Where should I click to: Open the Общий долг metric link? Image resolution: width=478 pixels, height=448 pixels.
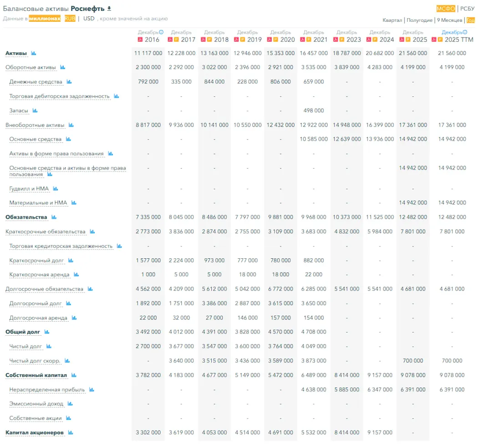tap(23, 332)
